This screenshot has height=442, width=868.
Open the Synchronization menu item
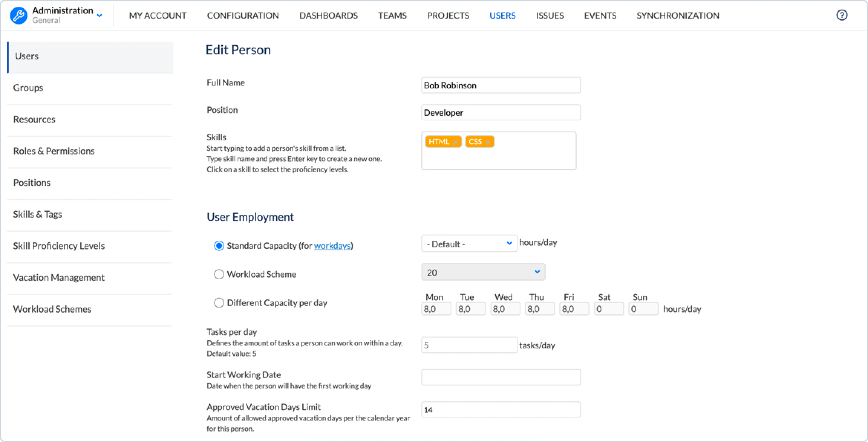tap(678, 16)
